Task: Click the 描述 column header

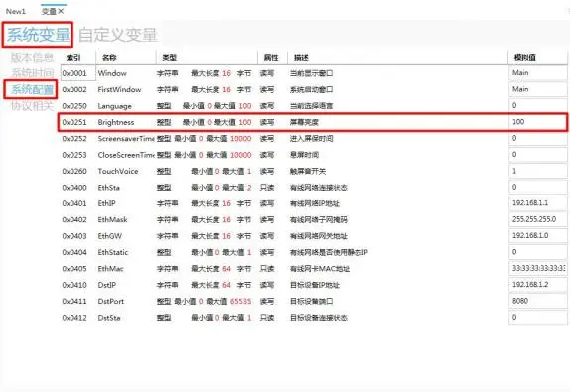Action: pos(301,57)
